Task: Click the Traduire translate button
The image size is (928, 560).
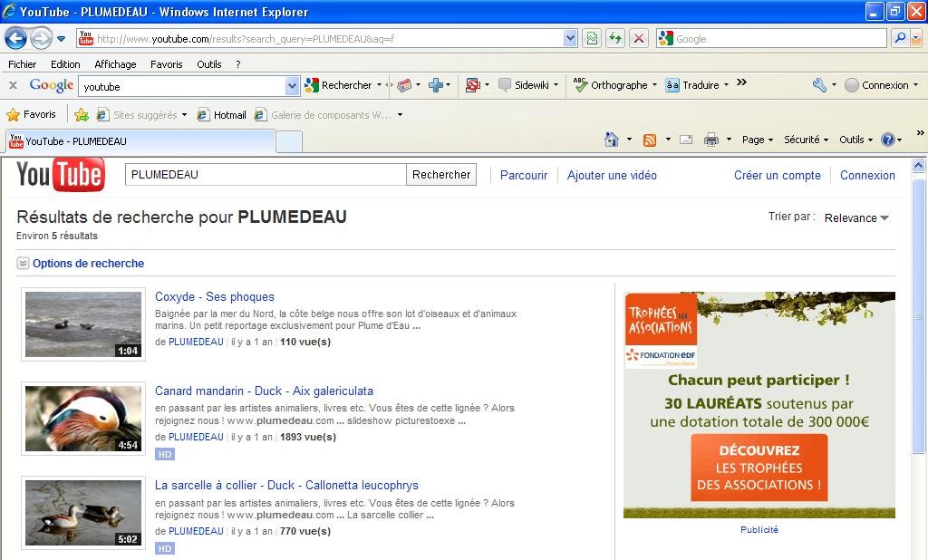Action: (692, 85)
